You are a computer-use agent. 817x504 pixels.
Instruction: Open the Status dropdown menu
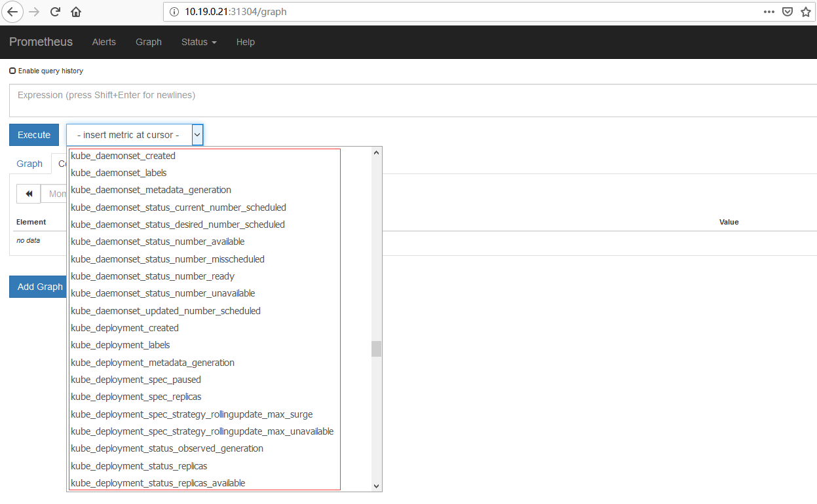click(x=199, y=42)
